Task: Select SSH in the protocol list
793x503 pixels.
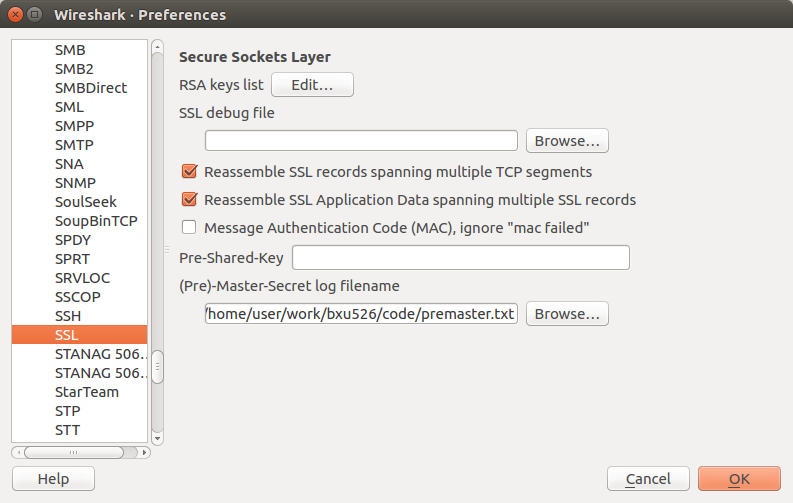Action: click(68, 316)
